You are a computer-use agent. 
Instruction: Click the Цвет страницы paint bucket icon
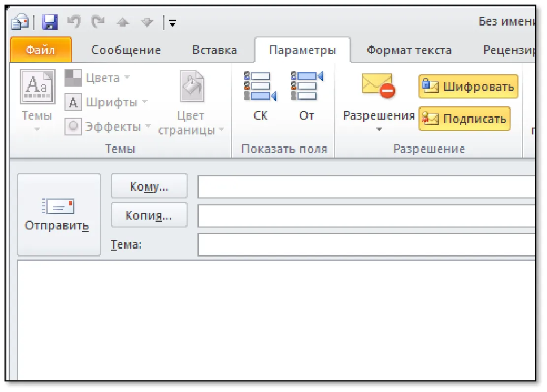(x=192, y=86)
